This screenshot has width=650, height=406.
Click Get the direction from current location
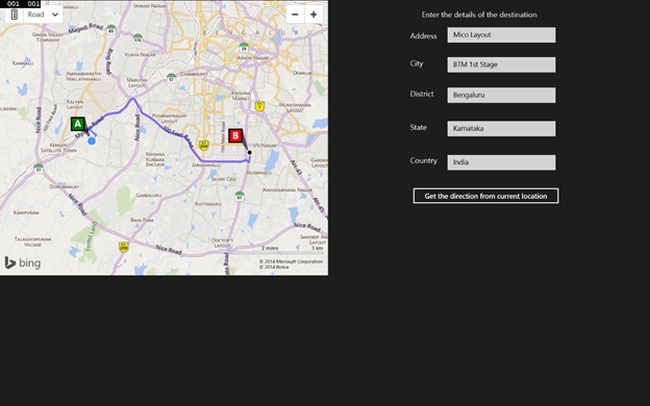[x=486, y=196]
